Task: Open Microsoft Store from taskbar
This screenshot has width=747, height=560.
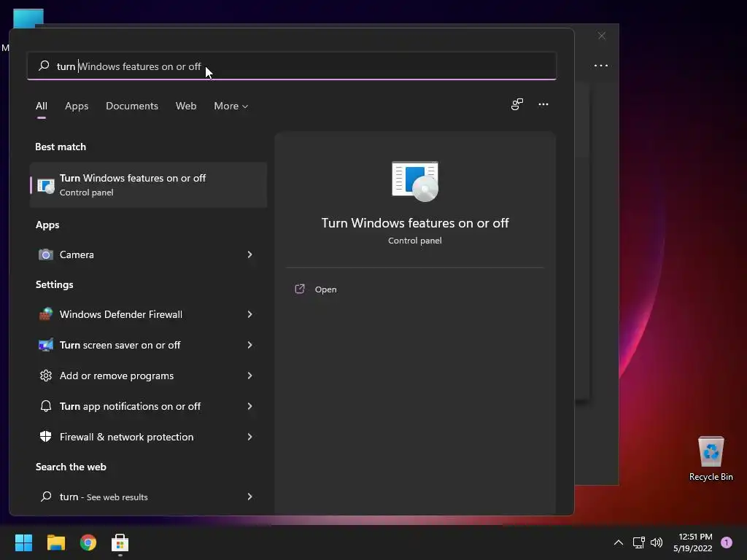Action: tap(120, 542)
